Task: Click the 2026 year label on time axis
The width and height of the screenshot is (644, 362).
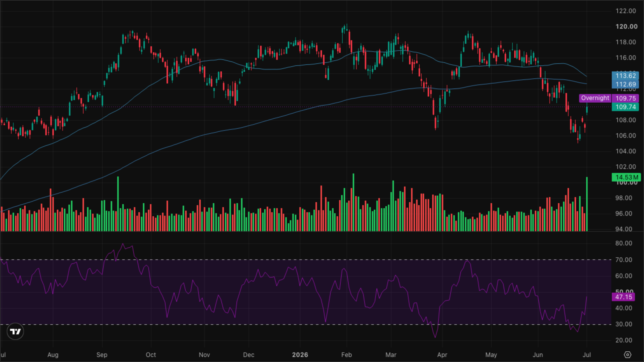Action: (x=300, y=355)
